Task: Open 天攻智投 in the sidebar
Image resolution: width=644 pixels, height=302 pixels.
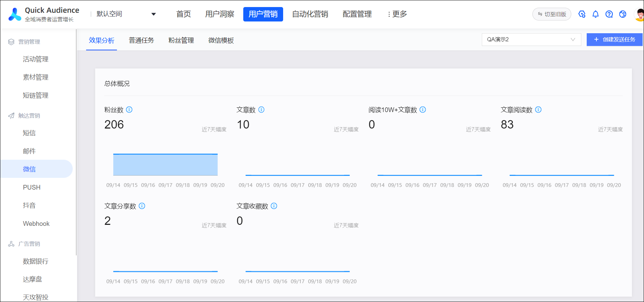Action: pos(36,297)
